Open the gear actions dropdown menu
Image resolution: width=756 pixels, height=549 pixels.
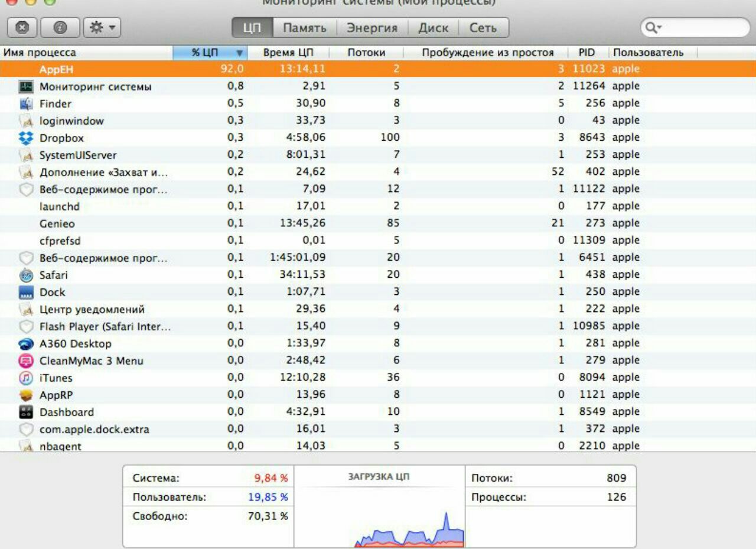tap(102, 27)
